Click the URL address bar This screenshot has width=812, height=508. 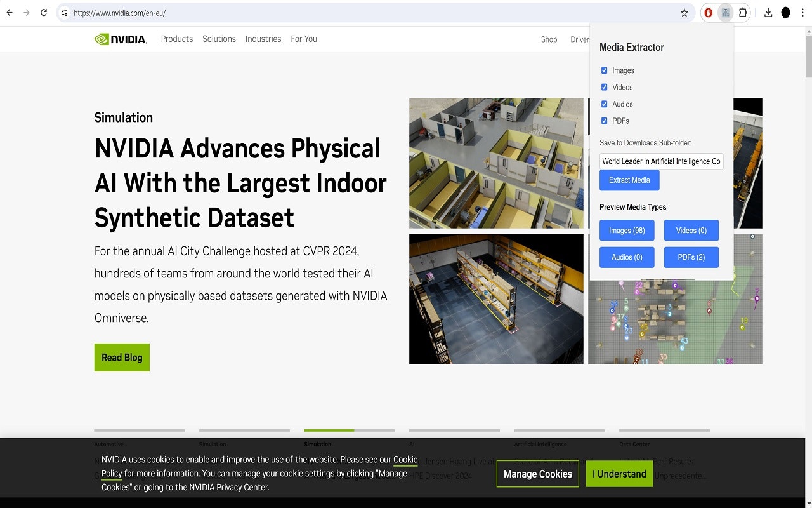point(374,13)
